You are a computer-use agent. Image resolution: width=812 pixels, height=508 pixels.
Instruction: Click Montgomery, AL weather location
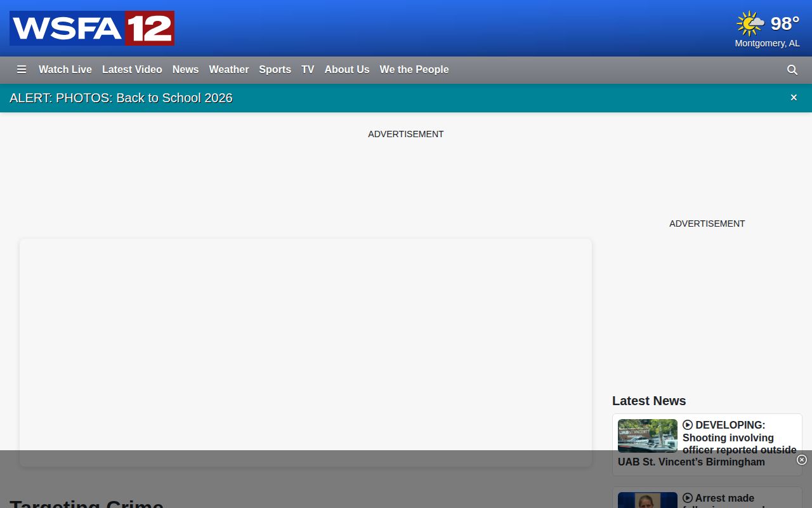767,43
